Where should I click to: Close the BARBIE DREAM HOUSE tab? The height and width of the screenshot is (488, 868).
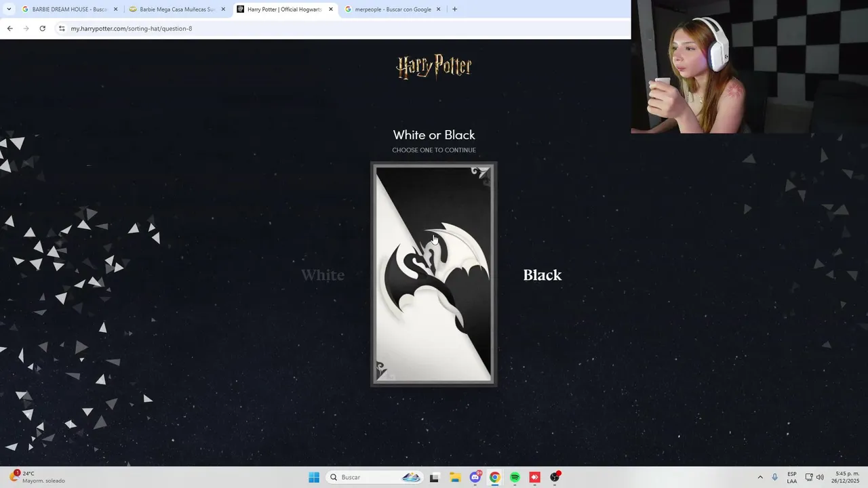click(x=115, y=9)
